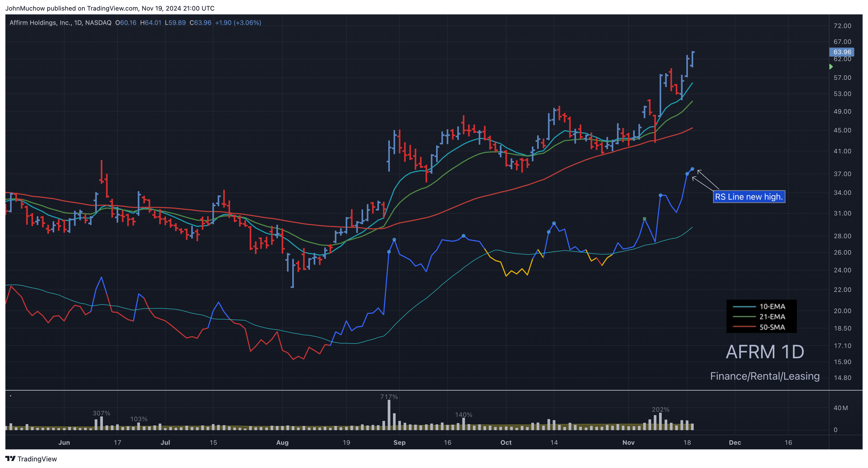Click the 28.00 price axis label
The width and height of the screenshot is (868, 468).
(x=842, y=236)
